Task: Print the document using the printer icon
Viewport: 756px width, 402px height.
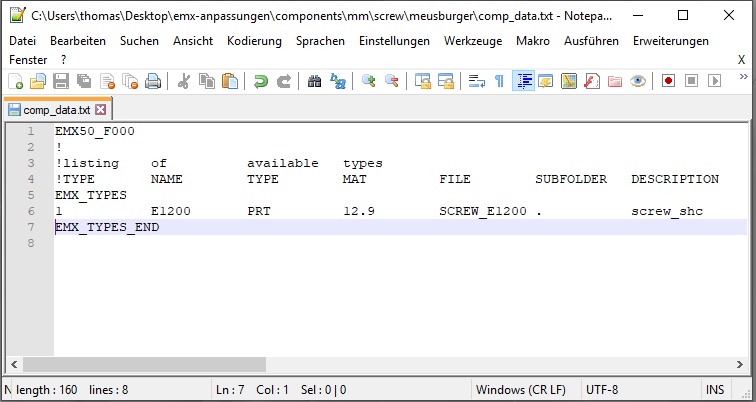Action: click(x=153, y=81)
